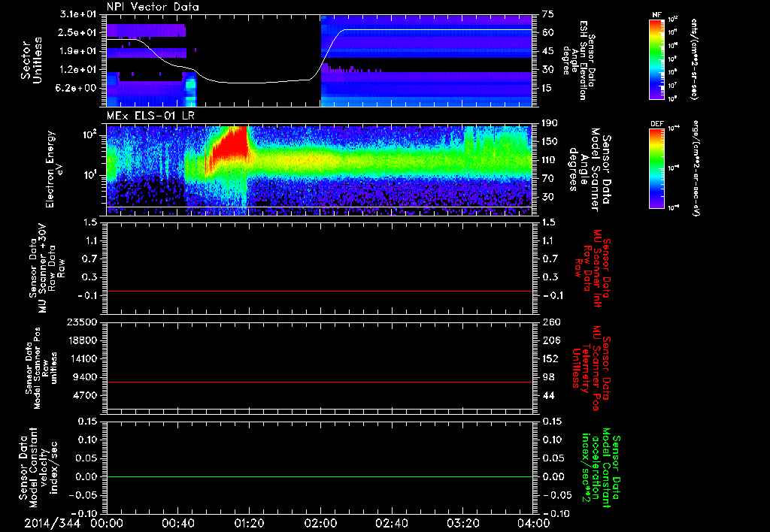Click the red line in Scanner Pos panel
The width and height of the screenshot is (770, 532).
319,382
